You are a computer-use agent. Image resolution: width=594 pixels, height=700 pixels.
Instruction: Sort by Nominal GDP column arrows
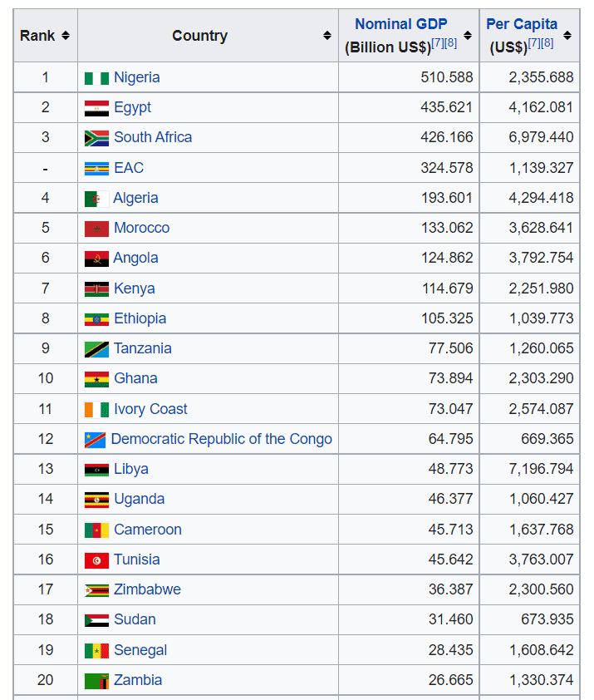coord(468,36)
